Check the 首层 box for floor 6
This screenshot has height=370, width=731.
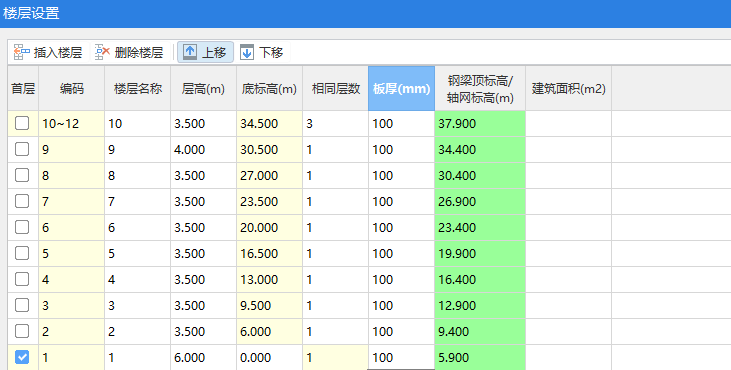click(x=22, y=227)
